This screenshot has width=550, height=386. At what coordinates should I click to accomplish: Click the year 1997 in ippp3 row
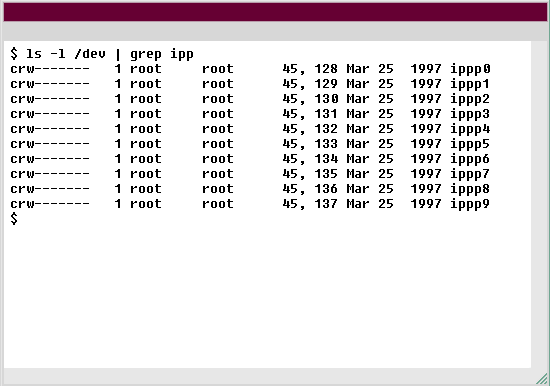point(426,114)
